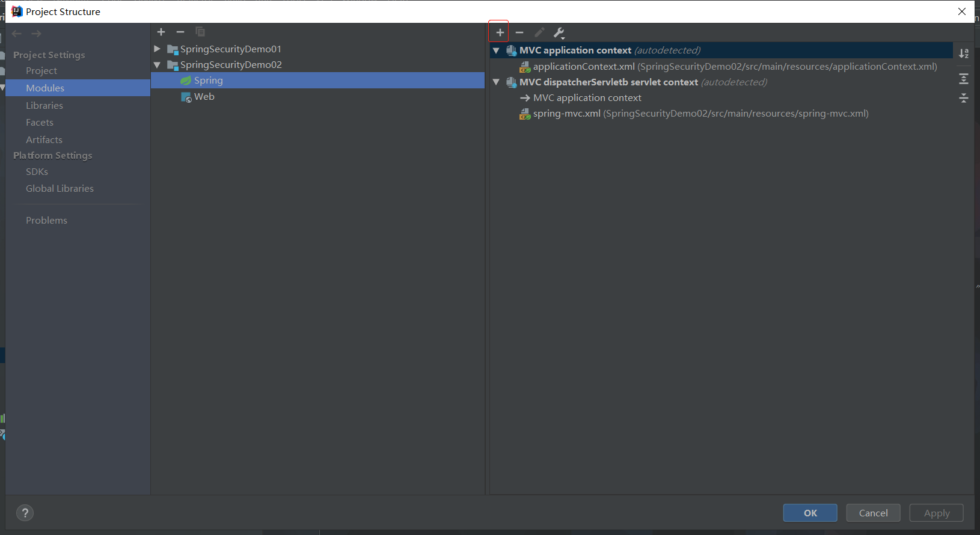Click the Apply button
The image size is (980, 535).
coord(937,513)
